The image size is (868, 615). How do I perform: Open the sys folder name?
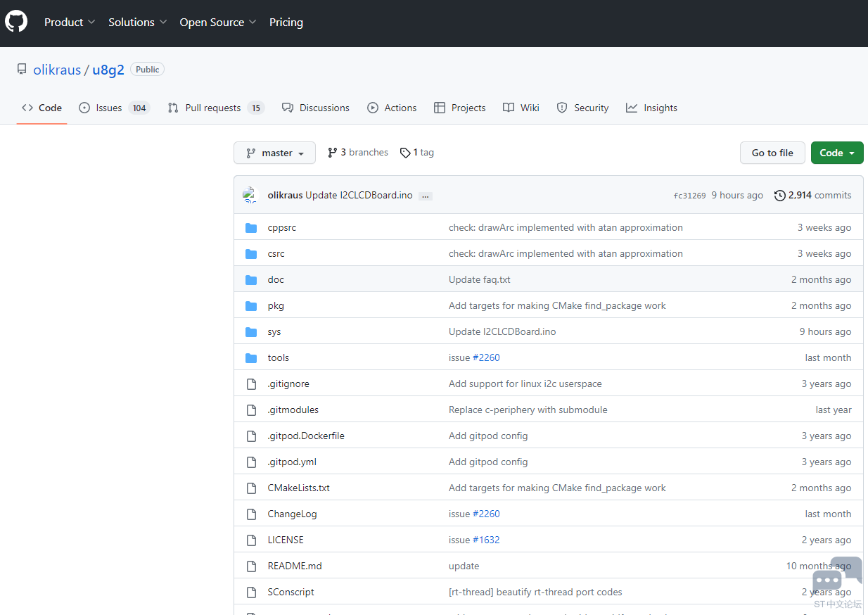(x=274, y=331)
